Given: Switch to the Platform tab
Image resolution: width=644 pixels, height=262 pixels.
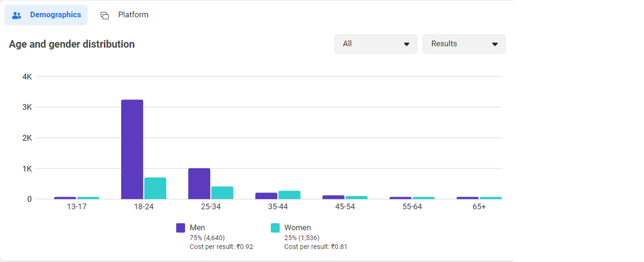Looking at the screenshot, I should pos(133,15).
